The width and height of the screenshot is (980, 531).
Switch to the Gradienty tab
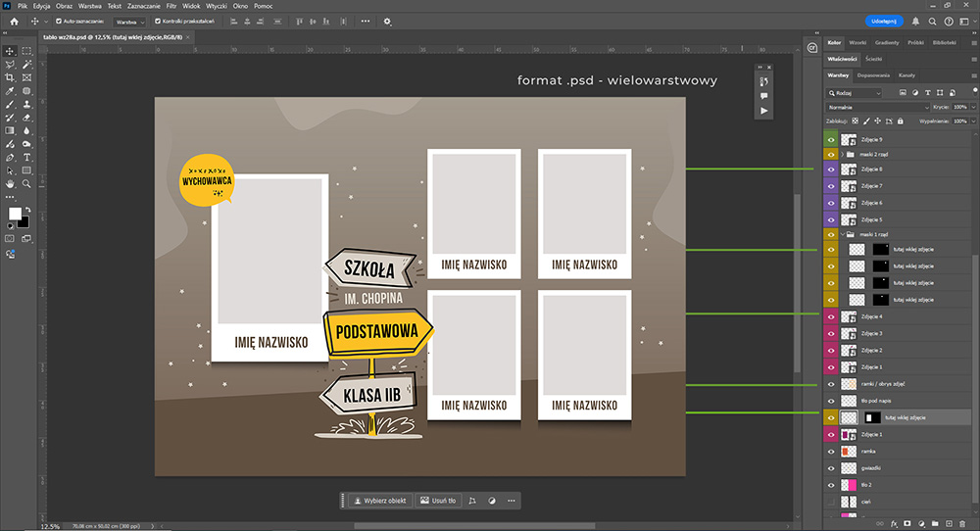(887, 43)
